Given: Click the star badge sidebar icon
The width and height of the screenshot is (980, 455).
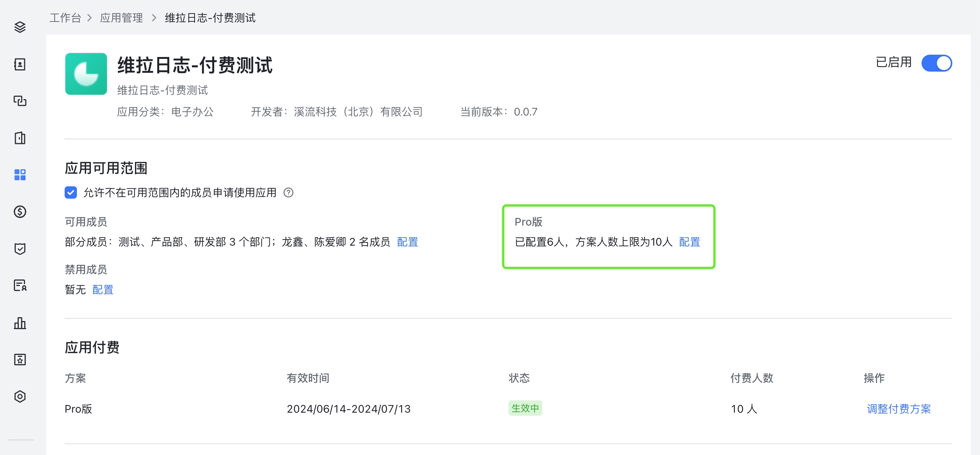Looking at the screenshot, I should 20,360.
